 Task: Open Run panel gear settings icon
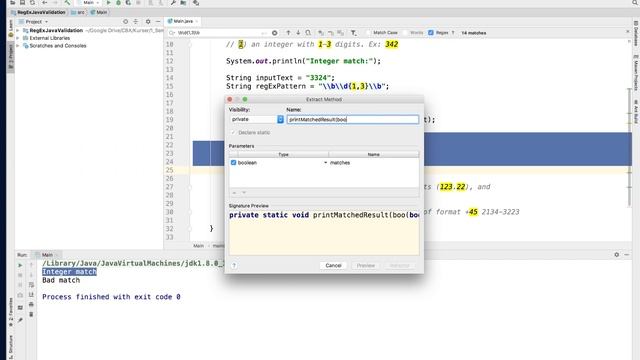tap(616, 255)
